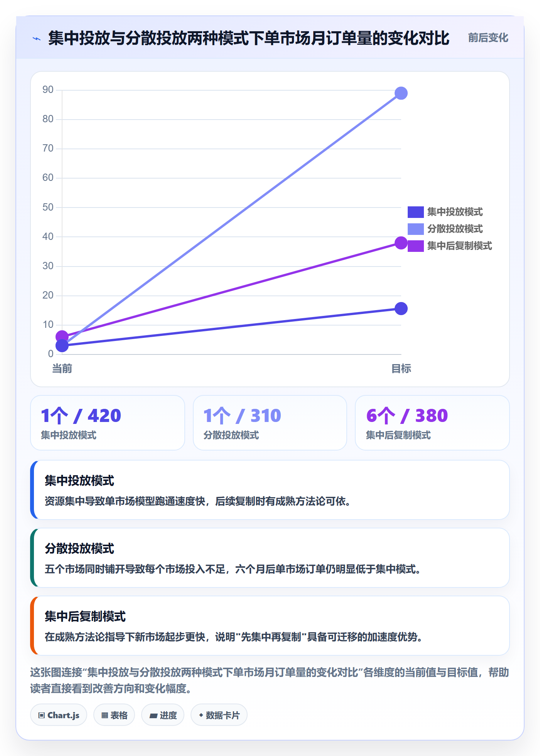Open the 6个 / 380 集中后复制模式 stat card

(432, 423)
